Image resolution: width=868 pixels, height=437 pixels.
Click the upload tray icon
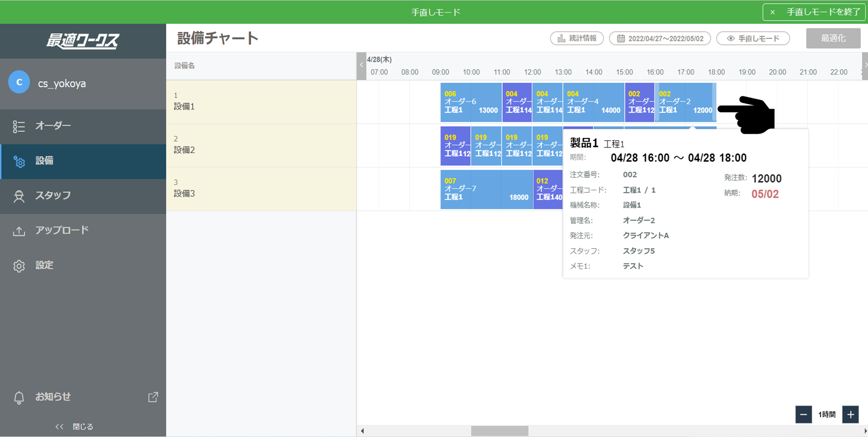click(x=19, y=231)
